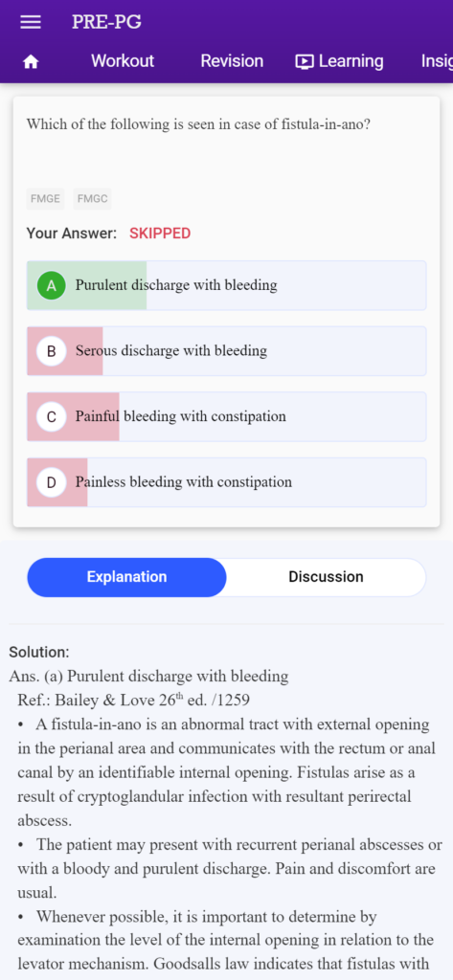Screen dimensions: 453x980
Task: Open the hamburger menu icon
Action: [31, 22]
